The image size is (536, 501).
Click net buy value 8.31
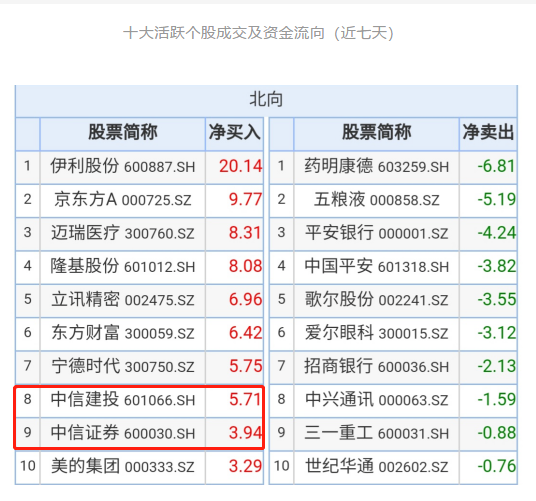(245, 233)
